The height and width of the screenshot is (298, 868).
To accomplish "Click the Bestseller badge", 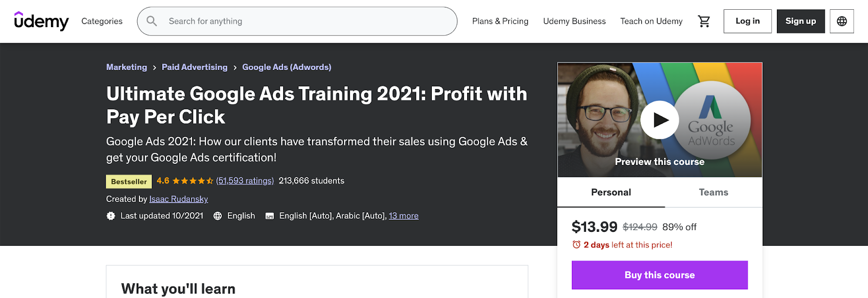I will 129,181.
